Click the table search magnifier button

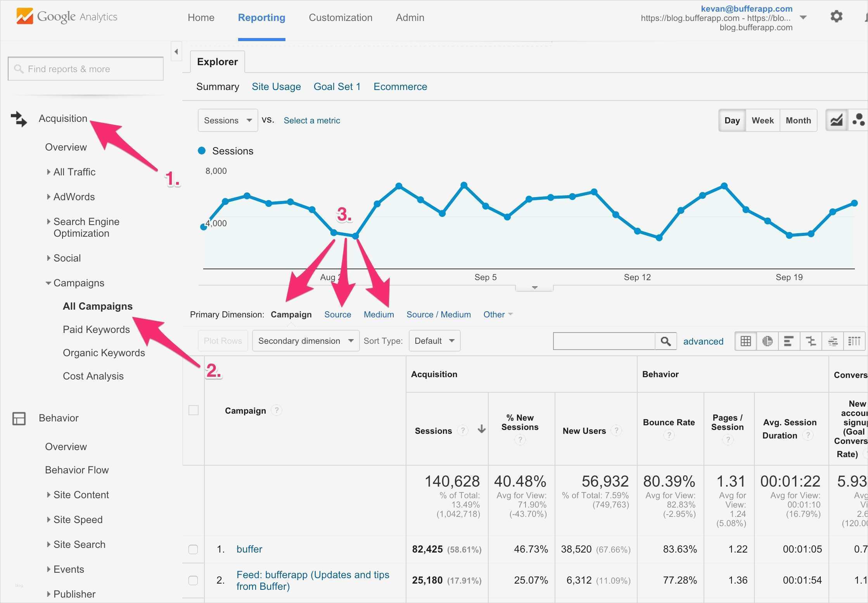tap(666, 341)
